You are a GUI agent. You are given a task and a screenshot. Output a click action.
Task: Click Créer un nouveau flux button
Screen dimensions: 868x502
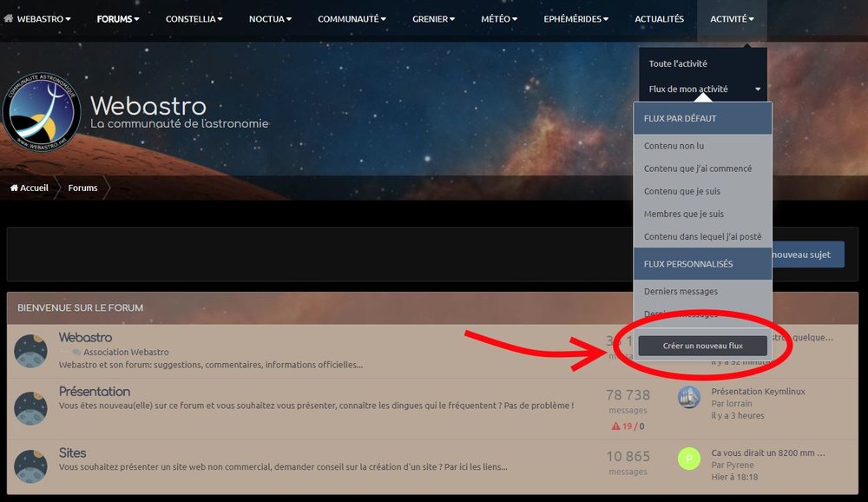point(702,346)
